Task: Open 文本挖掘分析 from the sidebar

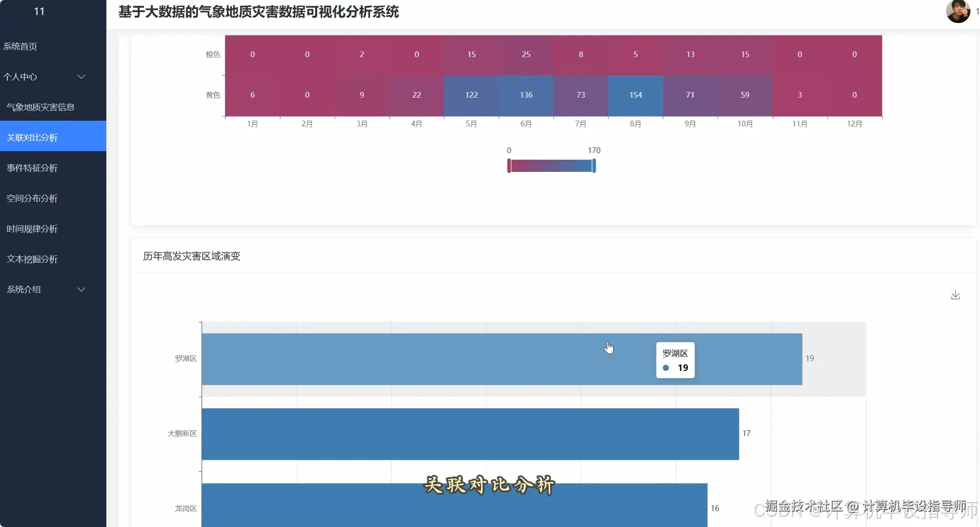Action: pyautogui.click(x=32, y=259)
